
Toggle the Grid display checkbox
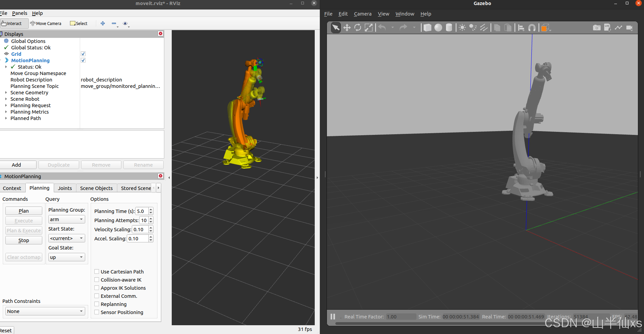83,54
